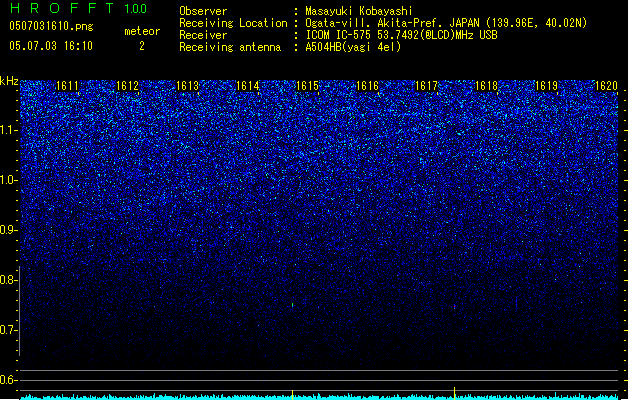
Task: Click the Ogata-vill. Akita-Pref. JAPAN location text
Action: [x=446, y=23]
